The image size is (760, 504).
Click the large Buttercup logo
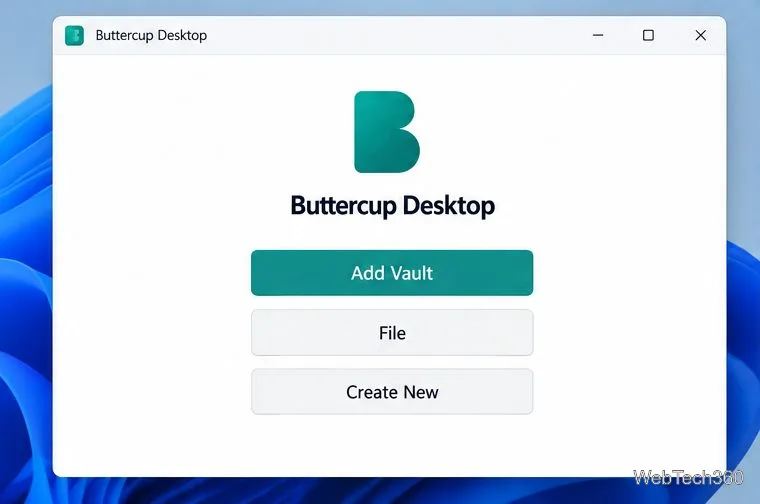pos(387,132)
